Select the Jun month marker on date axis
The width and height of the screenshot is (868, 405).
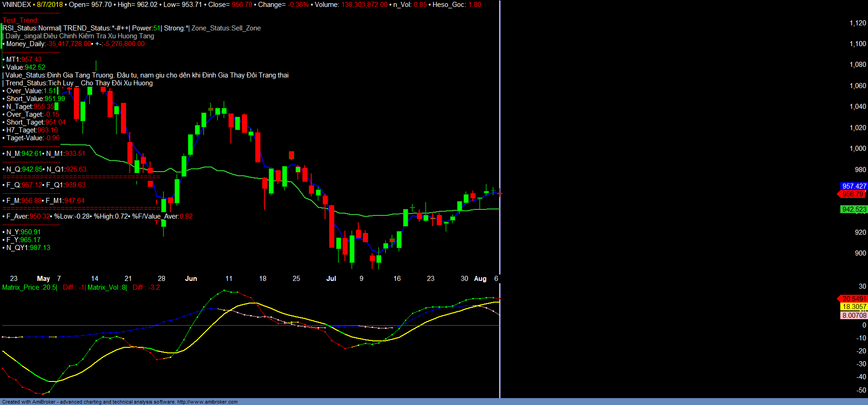(x=191, y=279)
